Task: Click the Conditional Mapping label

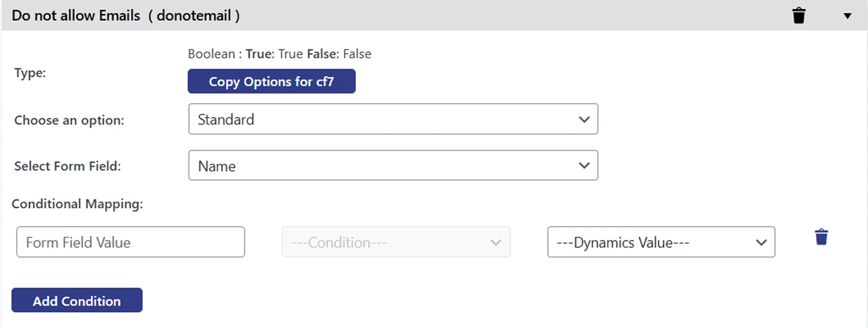Action: pos(77,204)
